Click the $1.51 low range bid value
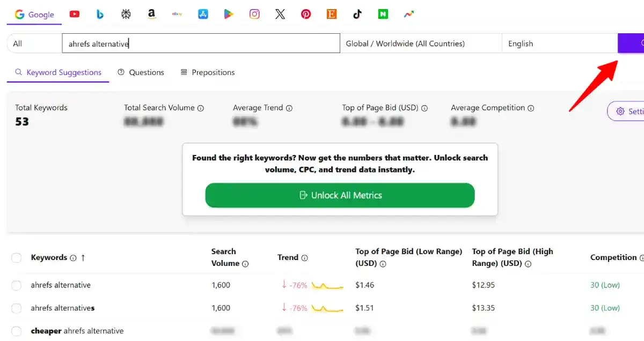644x341 pixels. pos(364,308)
